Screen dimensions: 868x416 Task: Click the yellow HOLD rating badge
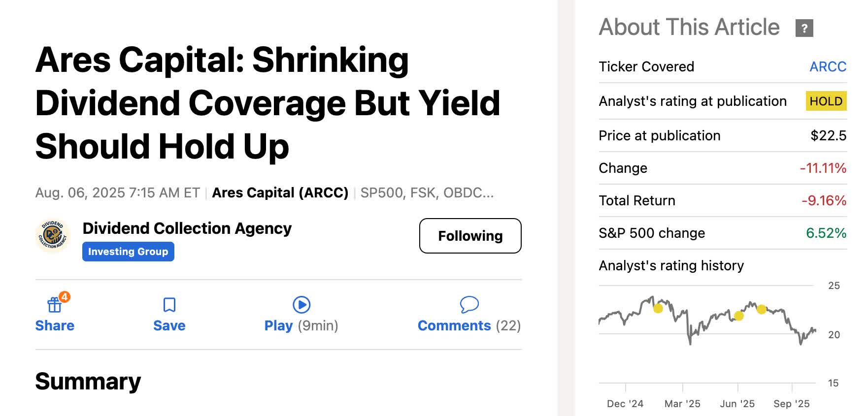[x=826, y=101]
